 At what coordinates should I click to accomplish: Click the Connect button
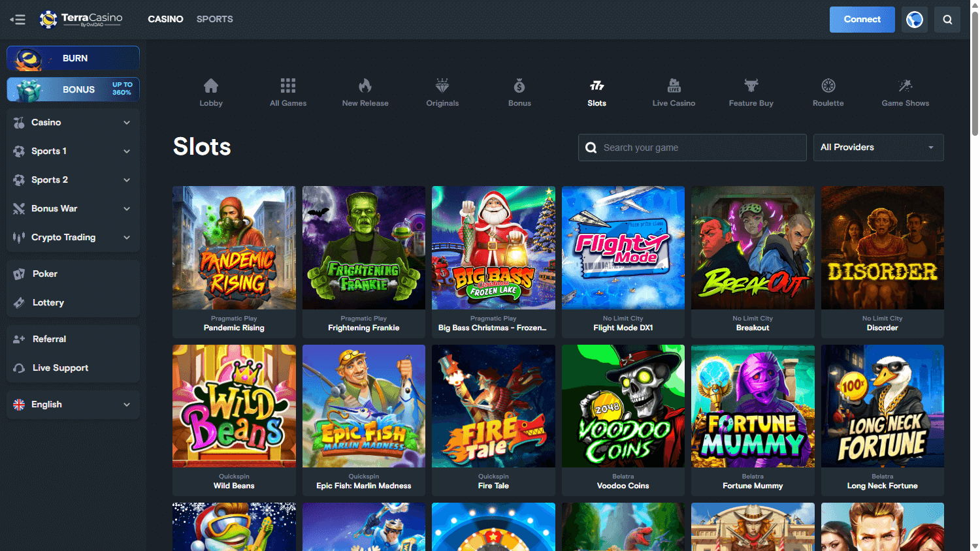[862, 19]
